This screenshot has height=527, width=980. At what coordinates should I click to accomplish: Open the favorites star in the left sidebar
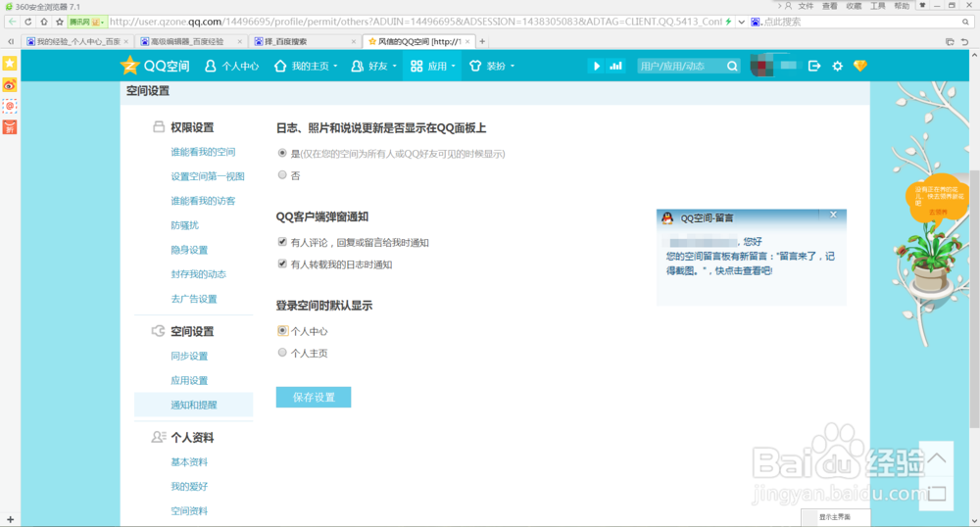coord(10,63)
